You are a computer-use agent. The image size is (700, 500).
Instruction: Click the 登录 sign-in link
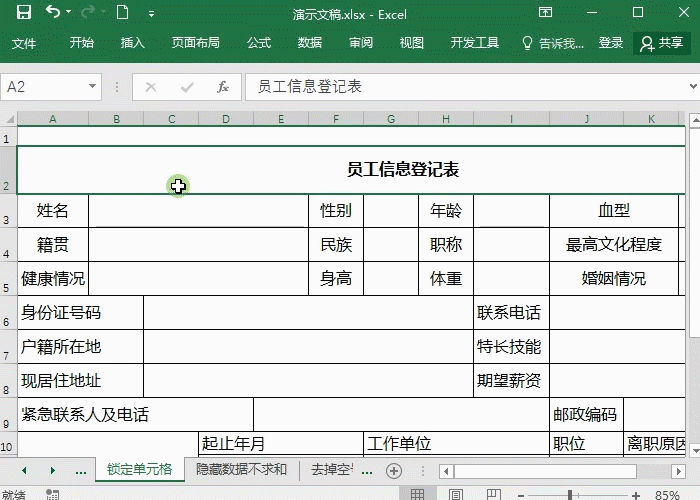tap(611, 43)
